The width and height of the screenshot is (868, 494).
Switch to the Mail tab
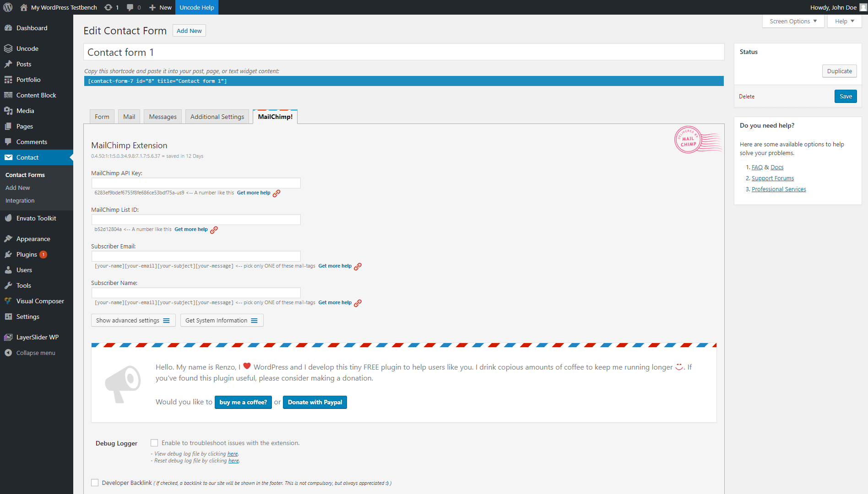pos(129,117)
